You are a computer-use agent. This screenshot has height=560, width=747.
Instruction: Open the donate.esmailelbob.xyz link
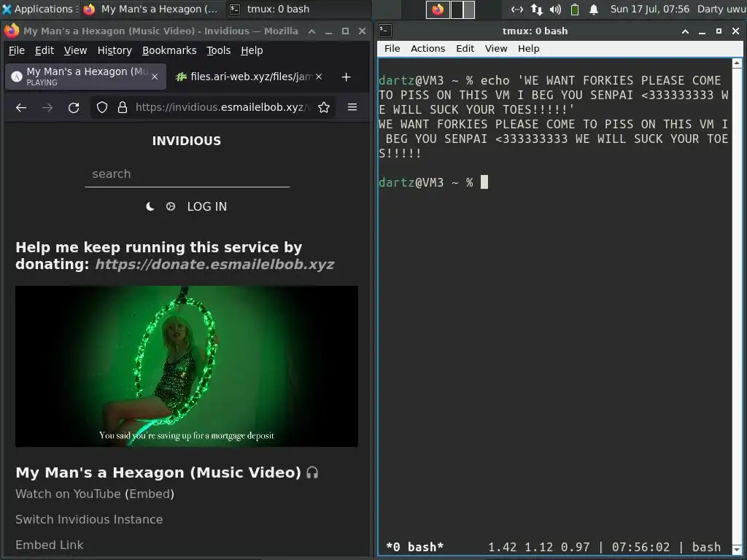(x=214, y=264)
